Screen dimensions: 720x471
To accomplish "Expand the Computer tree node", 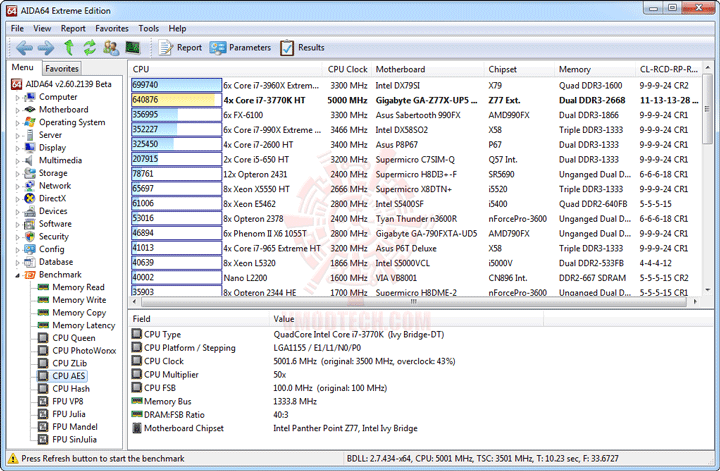I will click(x=17, y=97).
